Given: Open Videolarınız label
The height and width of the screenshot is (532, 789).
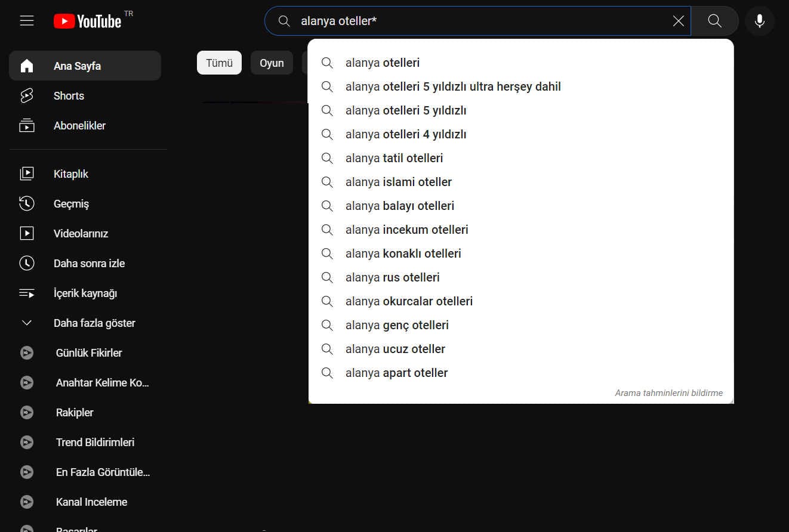Looking at the screenshot, I should tap(81, 233).
